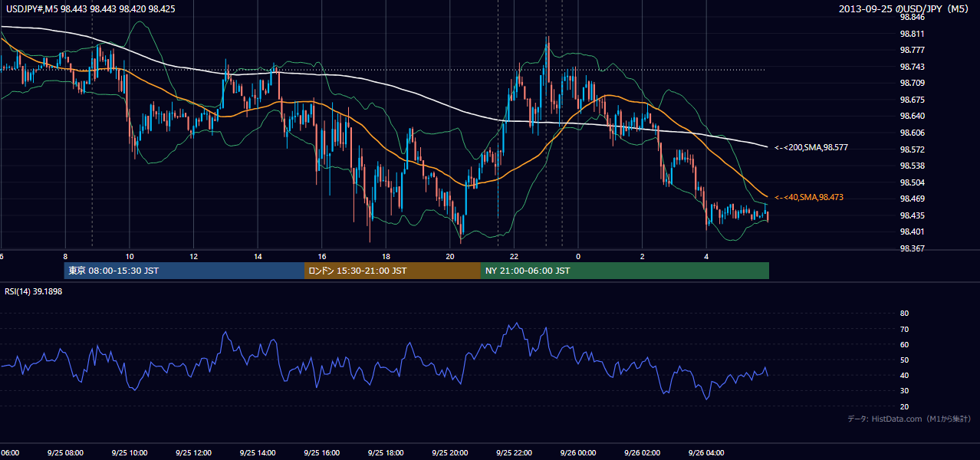Click the 98.572 price axis label
Screen dimensions: 980x460
click(x=912, y=149)
